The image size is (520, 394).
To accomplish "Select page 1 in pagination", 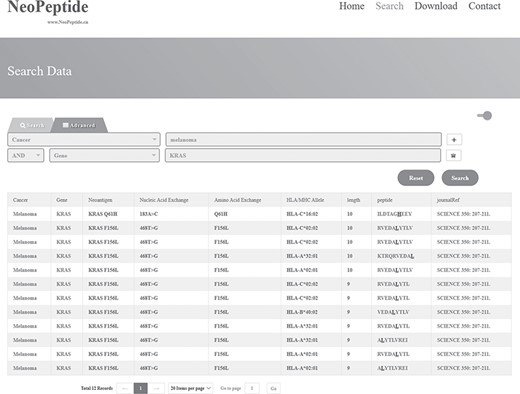I will [141, 388].
